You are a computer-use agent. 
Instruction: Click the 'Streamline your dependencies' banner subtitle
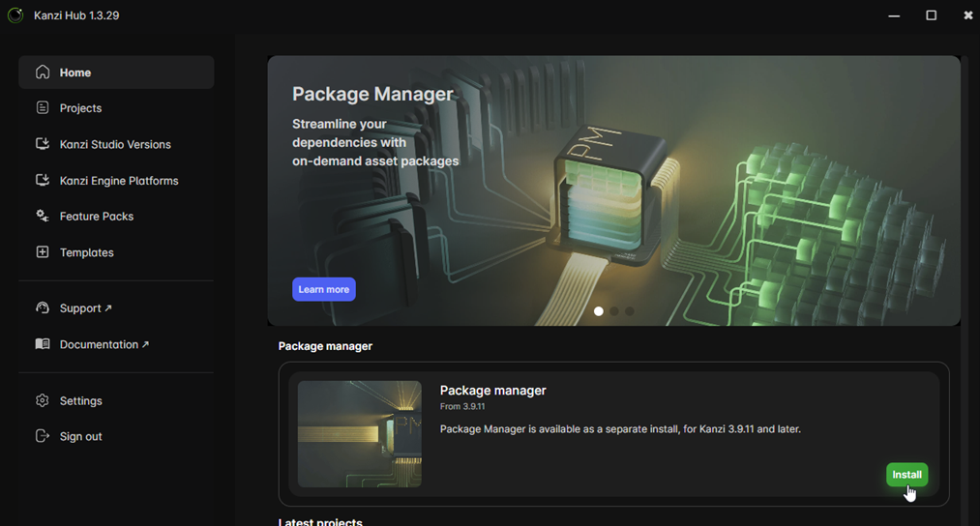coord(375,142)
